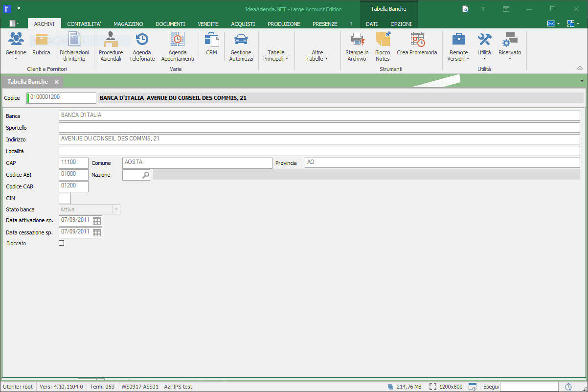
Task: Open the DATI contextual tab
Action: click(372, 23)
